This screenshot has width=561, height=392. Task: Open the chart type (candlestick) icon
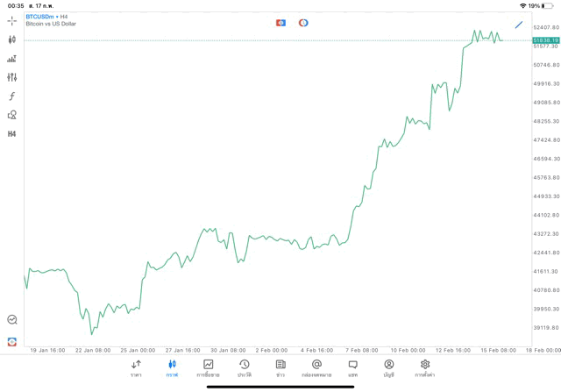[12, 39]
